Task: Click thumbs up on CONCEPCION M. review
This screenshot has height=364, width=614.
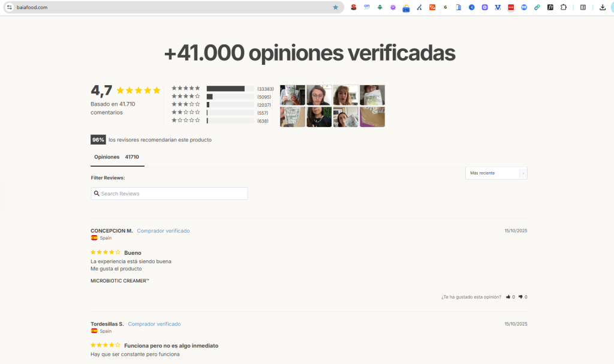Action: (x=508, y=297)
